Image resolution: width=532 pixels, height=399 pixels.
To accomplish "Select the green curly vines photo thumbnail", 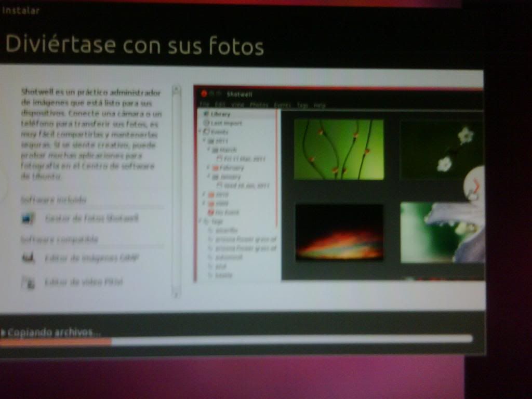I will [x=339, y=149].
